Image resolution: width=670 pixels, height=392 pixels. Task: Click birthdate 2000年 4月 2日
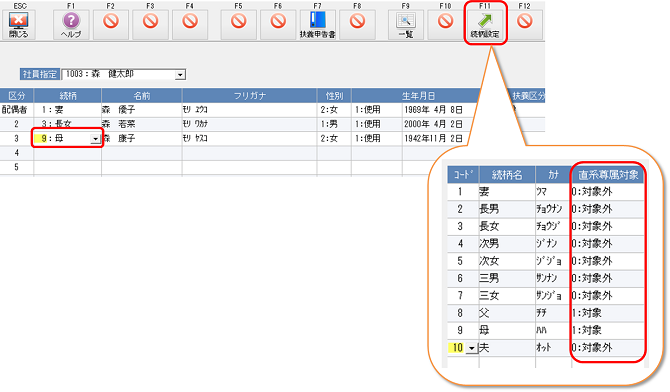click(433, 124)
